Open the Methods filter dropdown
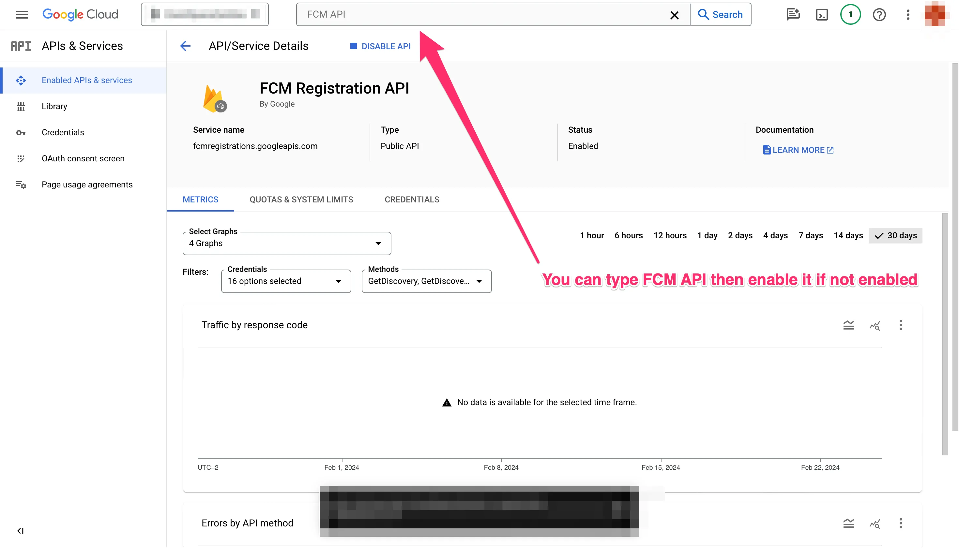Viewport: 959px width, 560px height. click(x=427, y=281)
